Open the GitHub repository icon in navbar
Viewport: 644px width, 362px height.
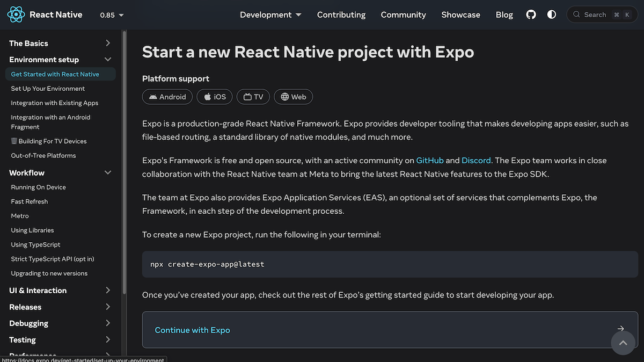(531, 15)
